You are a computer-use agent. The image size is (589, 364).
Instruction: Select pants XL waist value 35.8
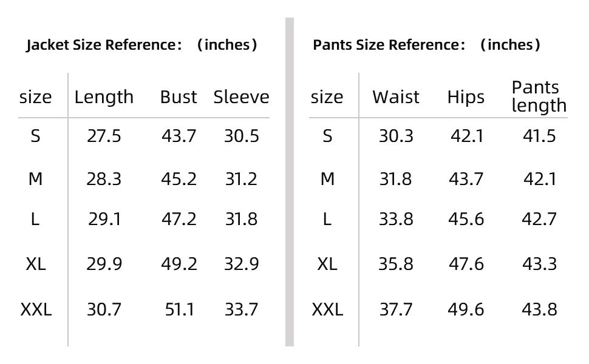click(396, 264)
